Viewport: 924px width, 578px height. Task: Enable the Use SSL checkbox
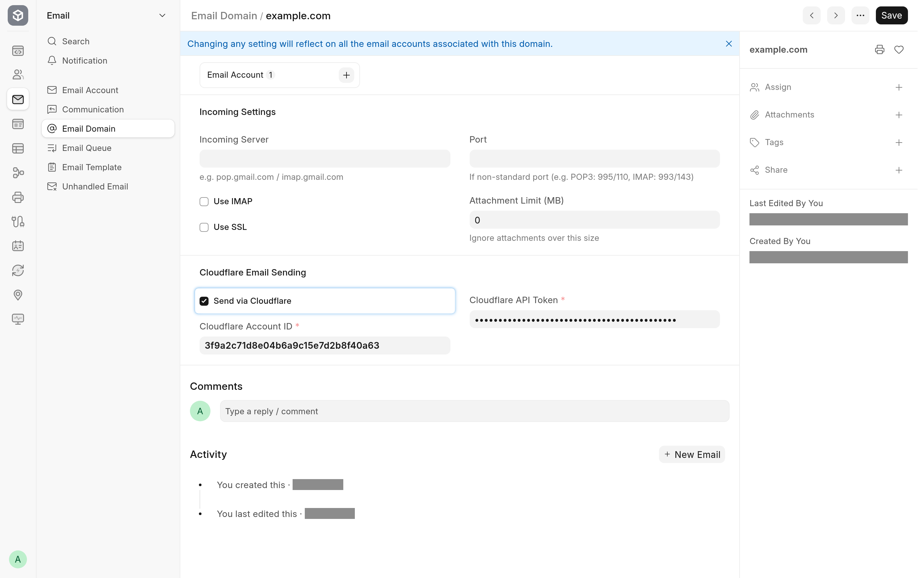coord(204,227)
